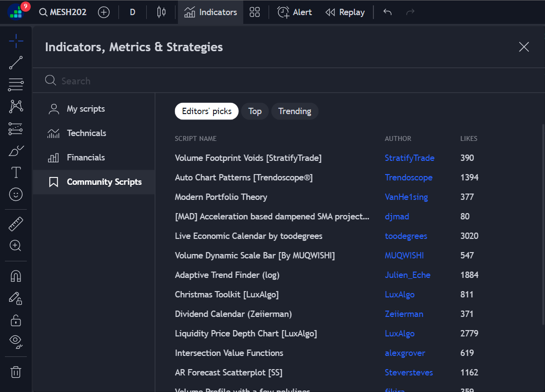This screenshot has height=392, width=545.
Task: Open the indicator templates grid icon
Action: (255, 12)
